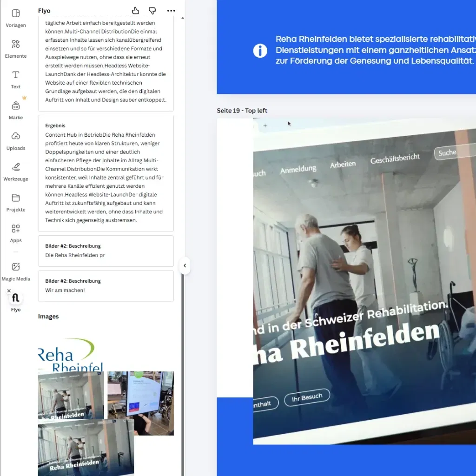Click the card reading 'Die Reha Rheinfelden pr'
Screen dimensions: 476x476
106,251
